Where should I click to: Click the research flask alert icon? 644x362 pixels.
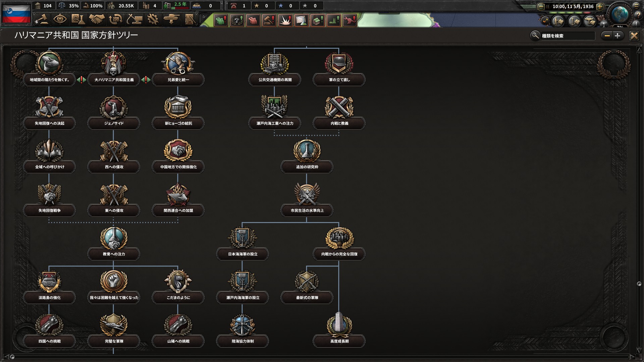(301, 20)
